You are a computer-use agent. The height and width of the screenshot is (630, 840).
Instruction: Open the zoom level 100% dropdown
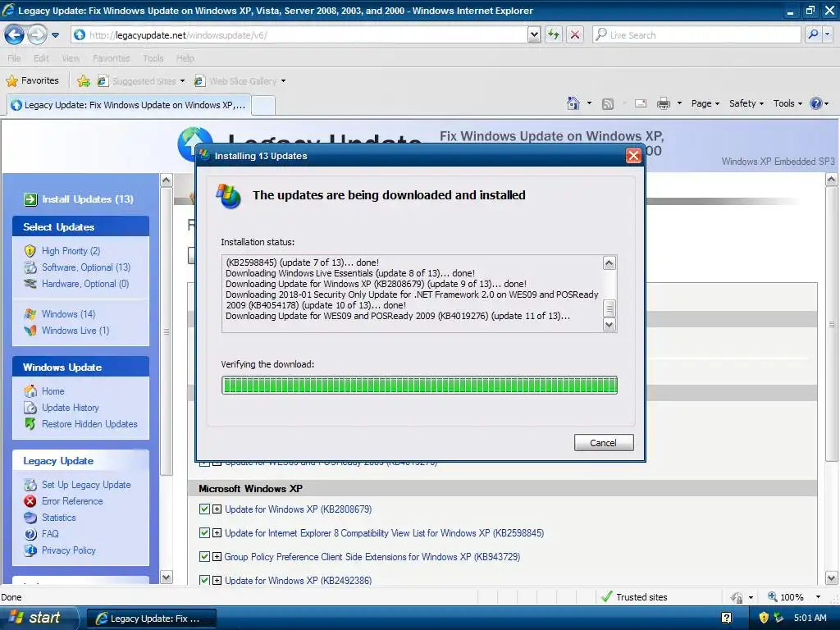818,597
